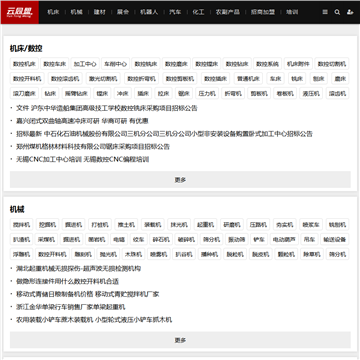This screenshot has height=360, width=360.
Task: Open the 冲床 tag
Action: tap(122, 94)
